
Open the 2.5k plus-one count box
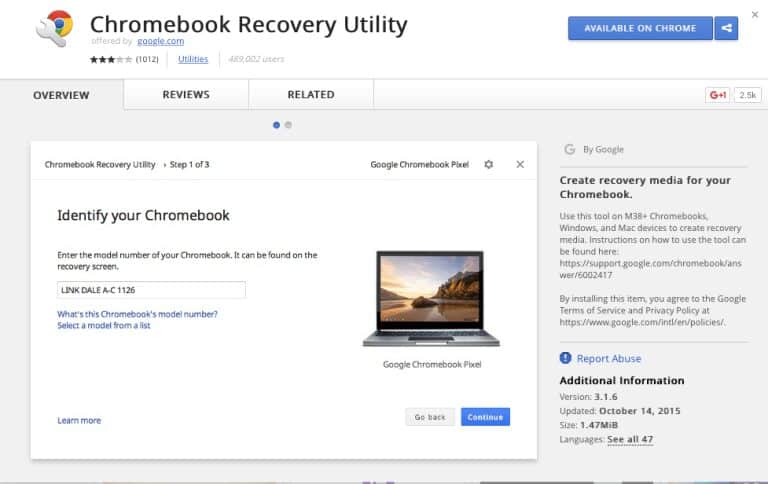747,95
